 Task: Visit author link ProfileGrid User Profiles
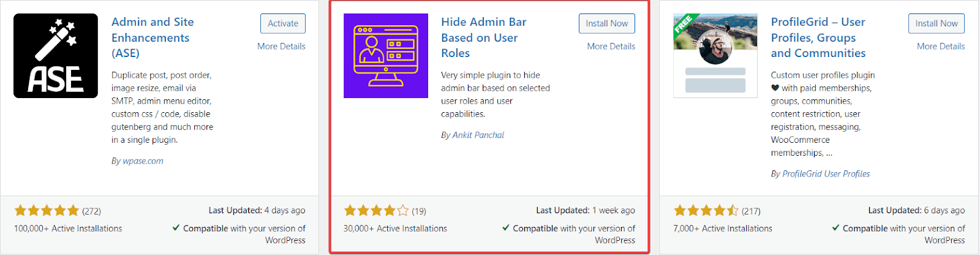(826, 173)
